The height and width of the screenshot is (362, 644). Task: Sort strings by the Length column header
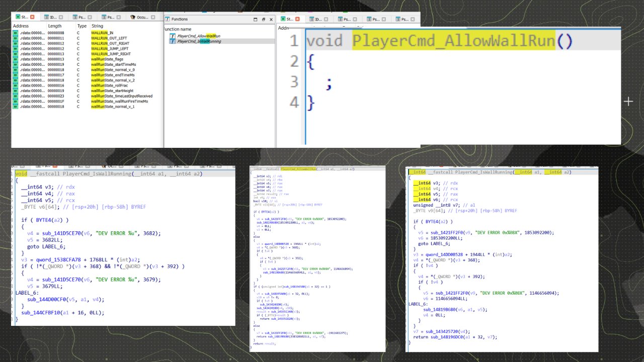55,26
